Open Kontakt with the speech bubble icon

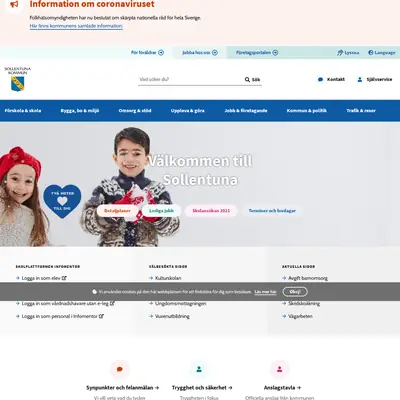[331, 79]
